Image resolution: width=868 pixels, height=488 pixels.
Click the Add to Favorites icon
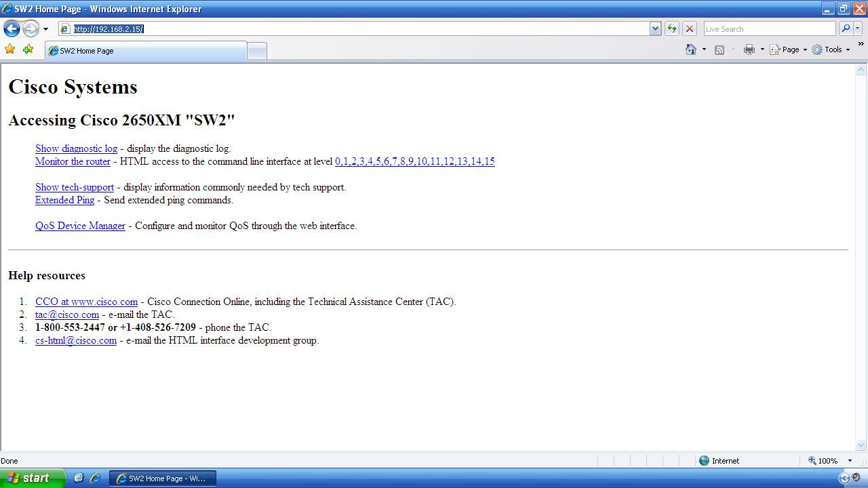coord(28,49)
